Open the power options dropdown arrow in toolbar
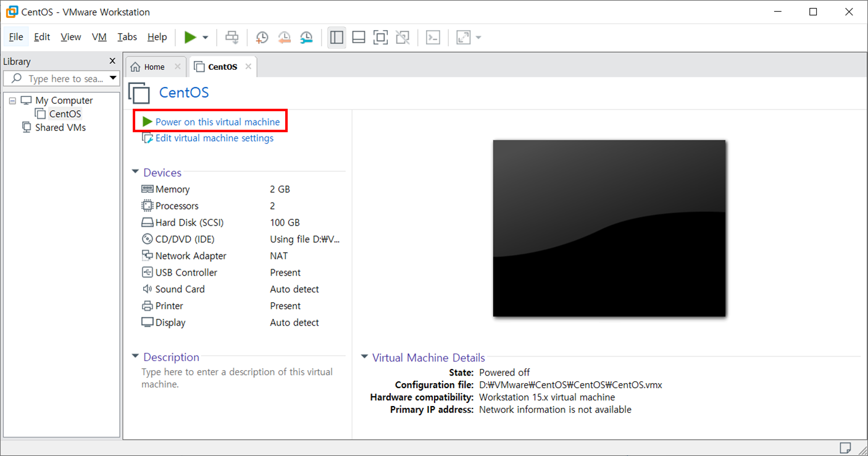This screenshot has height=456, width=868. click(206, 38)
